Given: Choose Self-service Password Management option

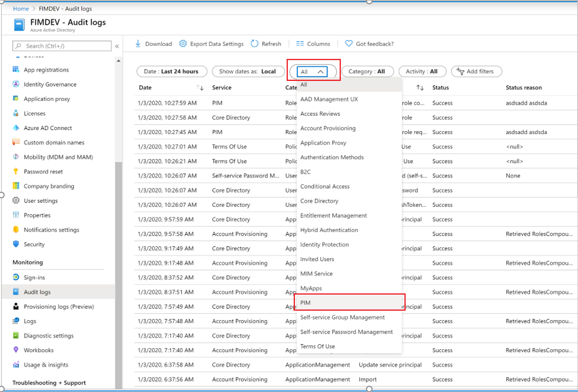Looking at the screenshot, I should click(x=349, y=332).
